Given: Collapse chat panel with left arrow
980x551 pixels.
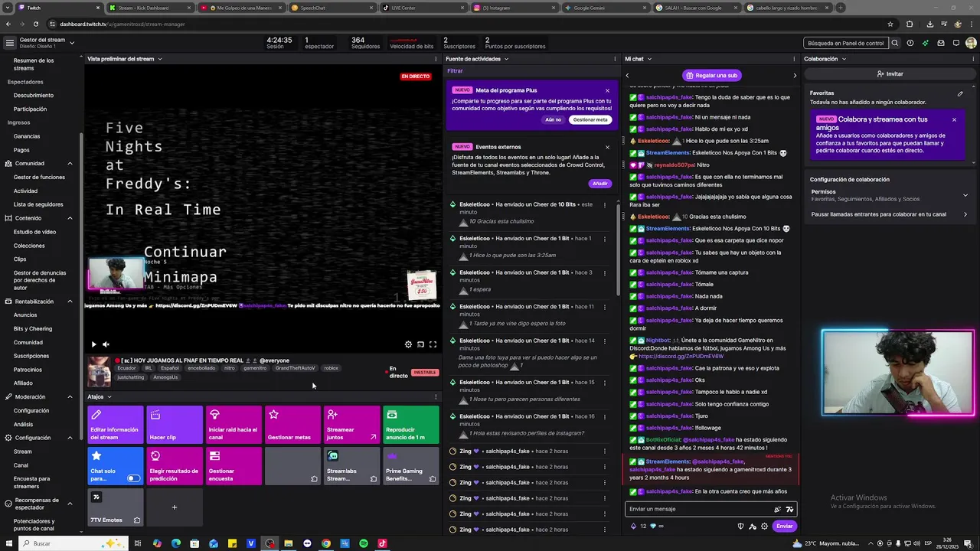Looking at the screenshot, I should (627, 75).
